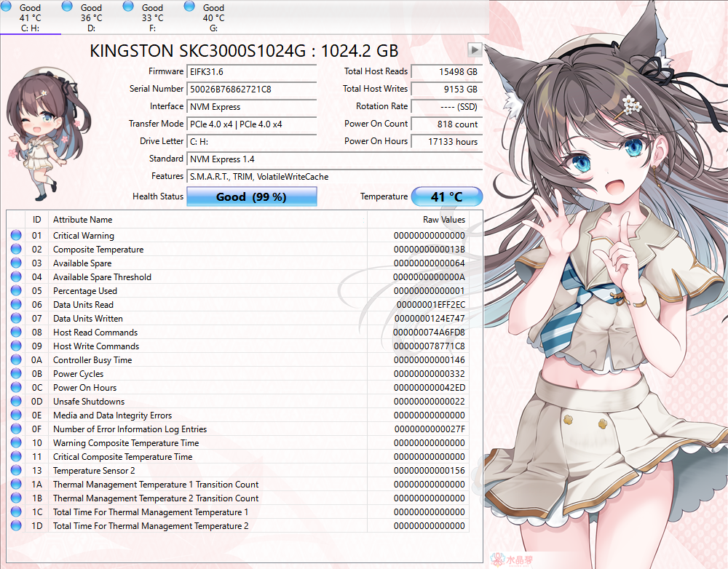Click the Firmware field EIFK31.6
728x569 pixels.
(252, 72)
